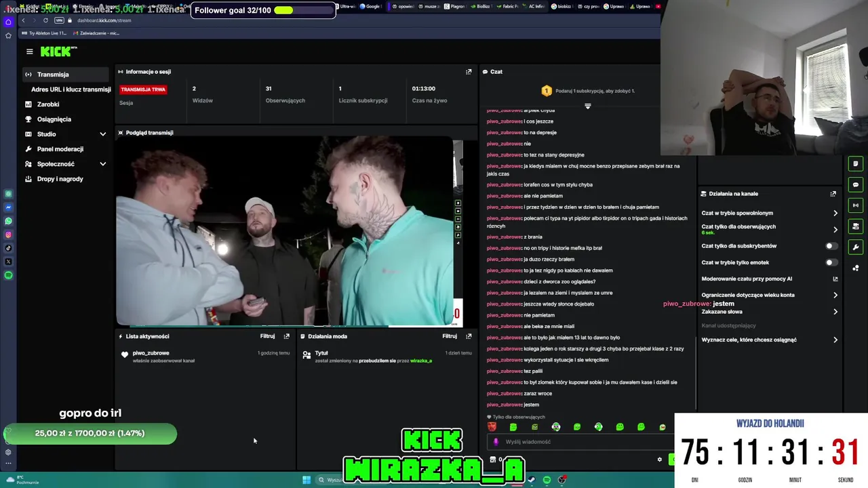This screenshot has width=868, height=488.
Task: Pop out the Informacje o sesji panel
Action: coord(469,72)
